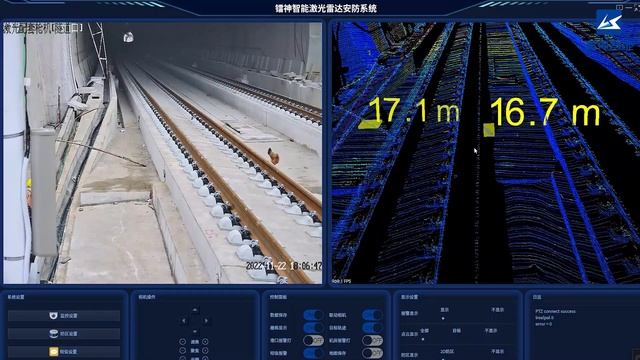Click the 系统设置 panel heading

pyautogui.click(x=16, y=297)
